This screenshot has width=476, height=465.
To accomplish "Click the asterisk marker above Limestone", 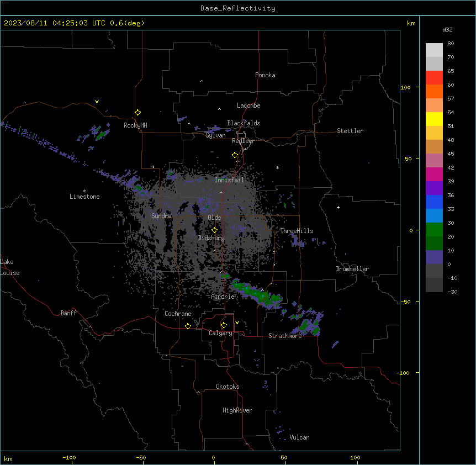I will [x=84, y=191].
